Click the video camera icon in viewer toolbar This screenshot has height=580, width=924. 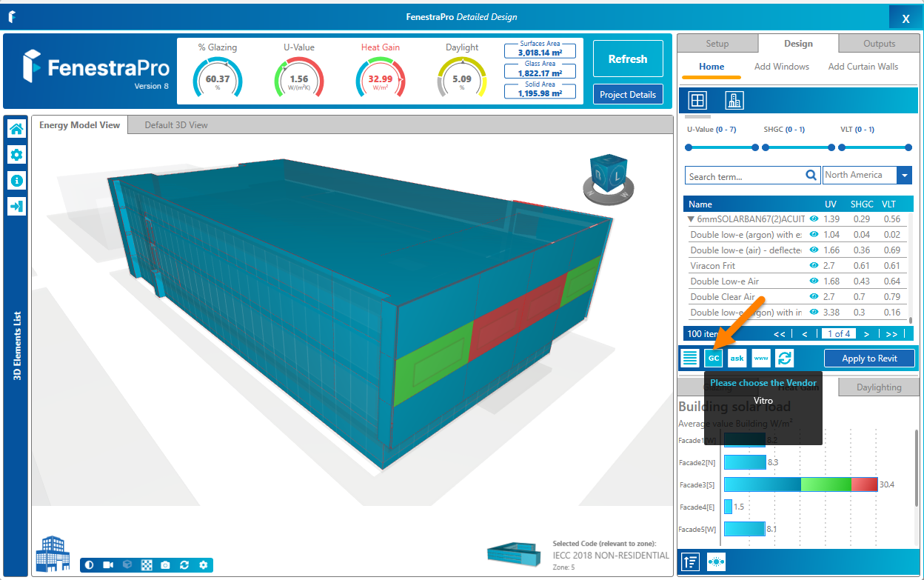[108, 565]
